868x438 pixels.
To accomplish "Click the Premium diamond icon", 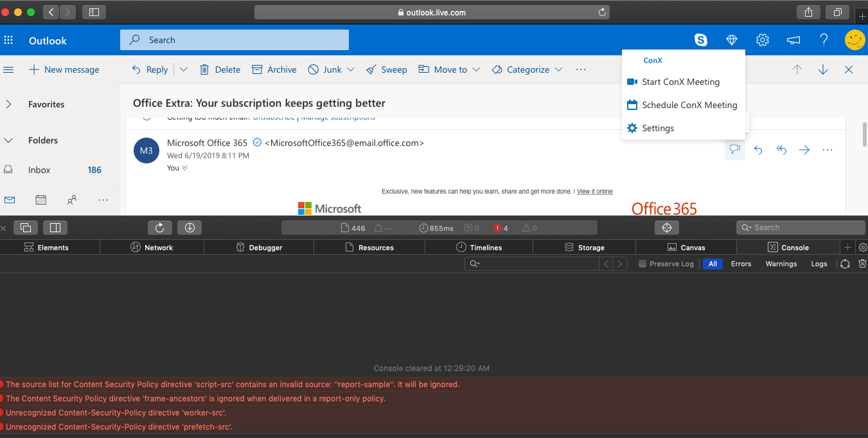I will point(731,39).
